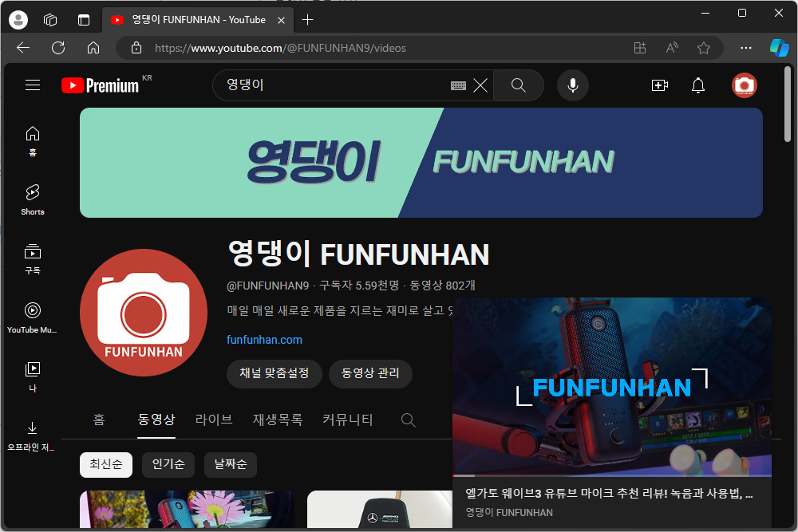Expand the channel description text

339,310
